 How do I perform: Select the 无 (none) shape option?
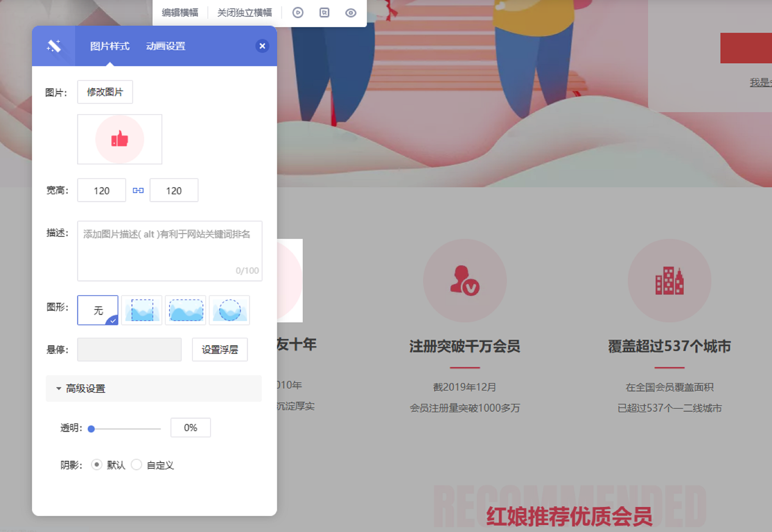[98, 310]
